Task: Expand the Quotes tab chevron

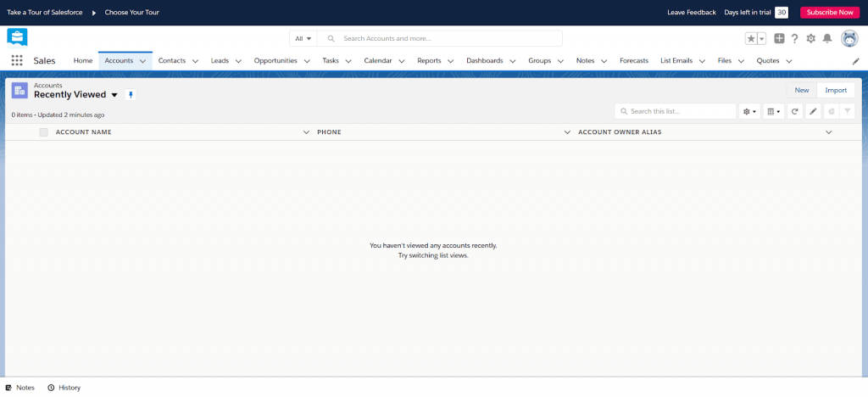Action: click(x=789, y=61)
